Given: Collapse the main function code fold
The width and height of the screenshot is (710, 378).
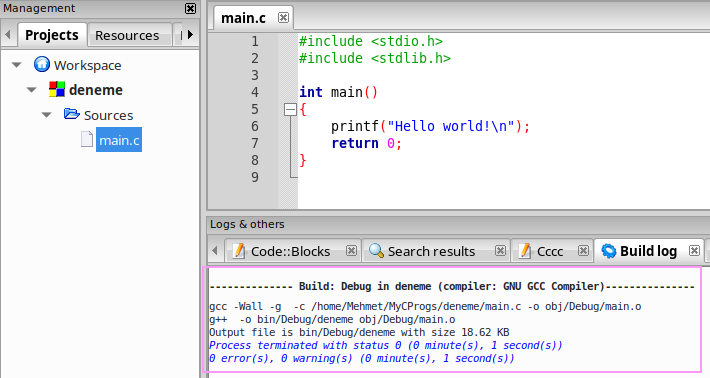Looking at the screenshot, I should [x=290, y=110].
